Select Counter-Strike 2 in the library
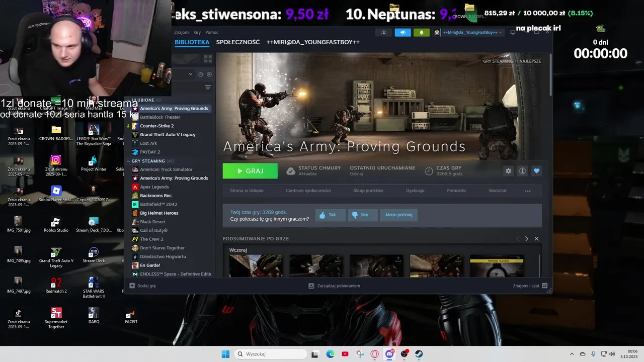 click(156, 126)
